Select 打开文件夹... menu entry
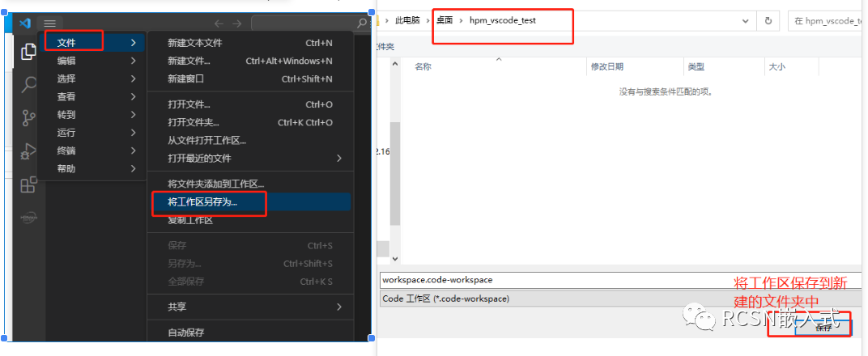 [249, 122]
